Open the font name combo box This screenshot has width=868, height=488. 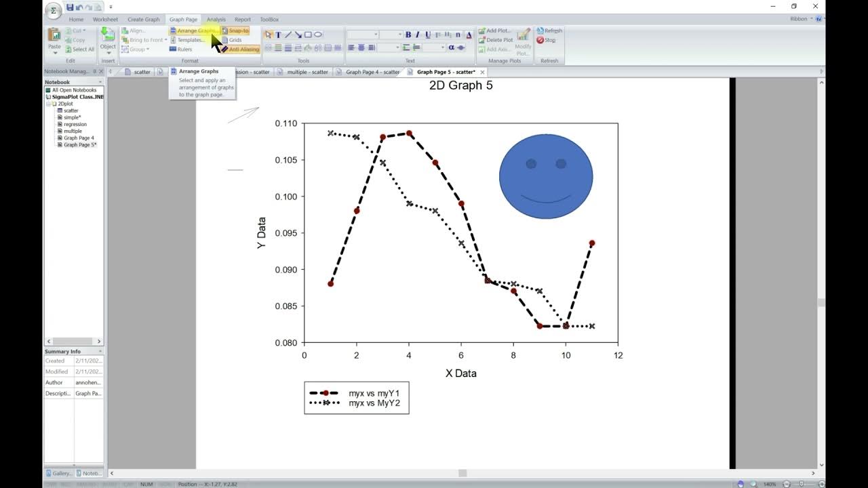click(x=363, y=35)
